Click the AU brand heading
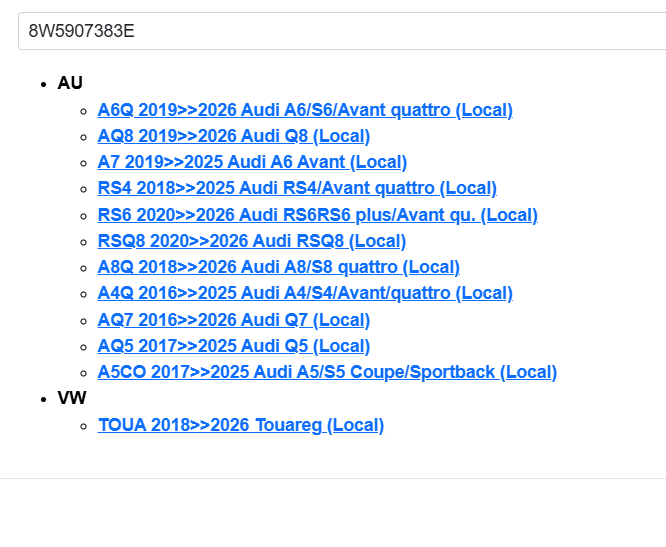The image size is (666, 547). [x=70, y=83]
